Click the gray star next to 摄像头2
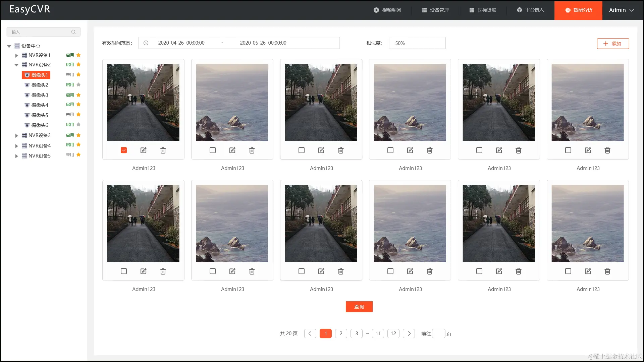 (x=78, y=85)
